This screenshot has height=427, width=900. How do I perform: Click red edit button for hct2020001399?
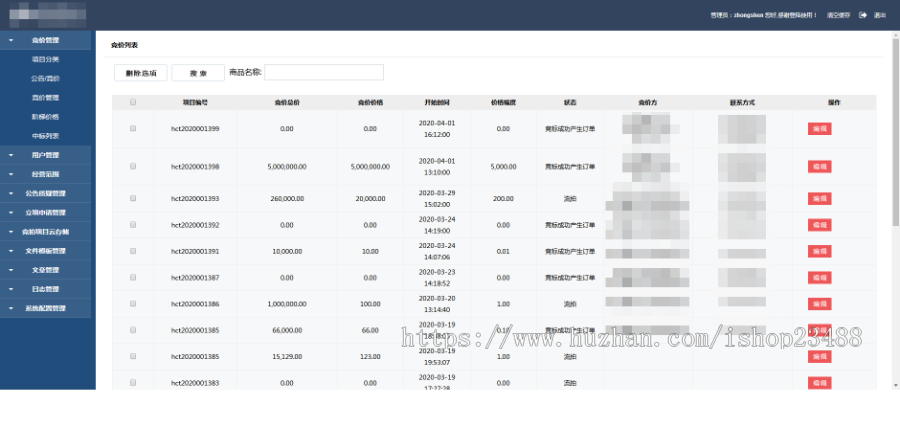(820, 129)
